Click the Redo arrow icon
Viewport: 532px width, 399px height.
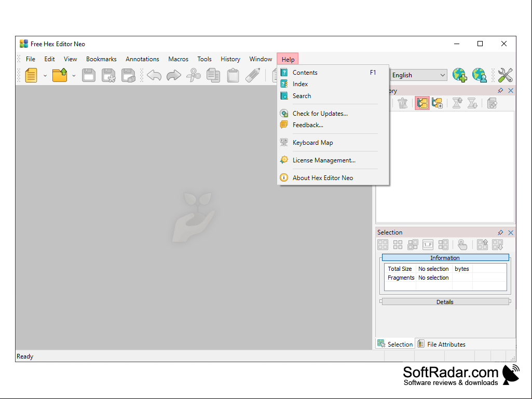coord(174,75)
